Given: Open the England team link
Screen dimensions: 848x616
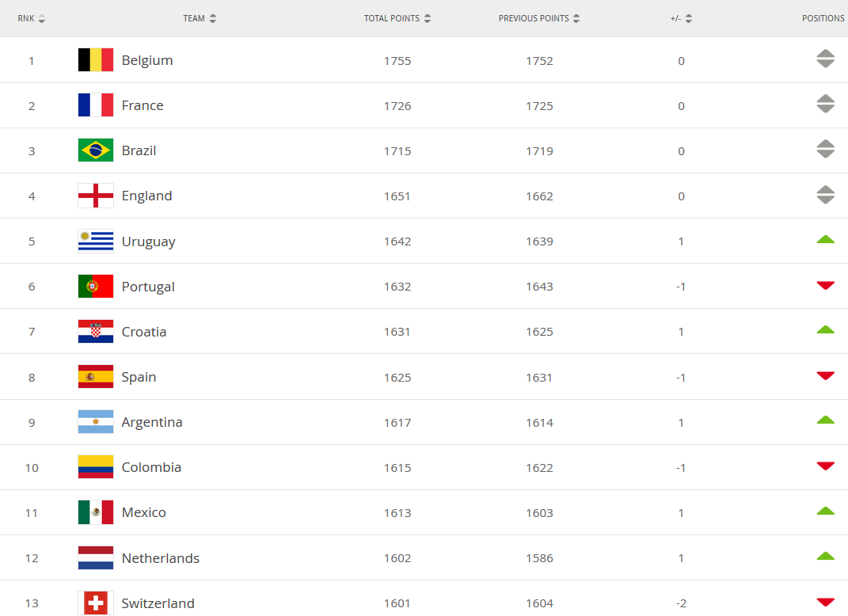Looking at the screenshot, I should (146, 196).
